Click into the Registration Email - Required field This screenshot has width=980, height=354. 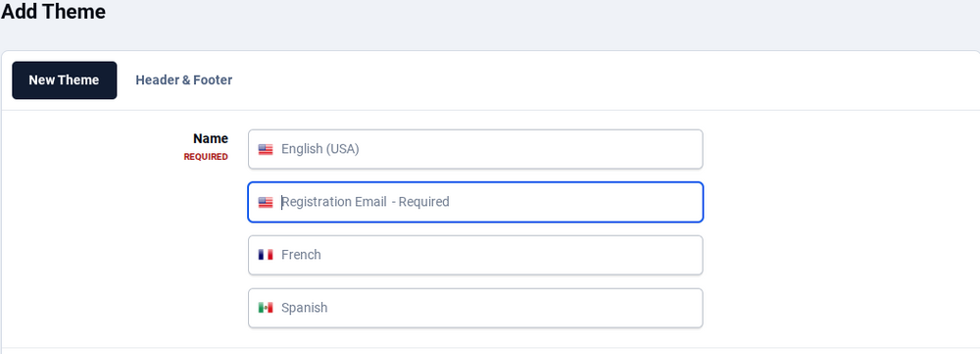(475, 202)
